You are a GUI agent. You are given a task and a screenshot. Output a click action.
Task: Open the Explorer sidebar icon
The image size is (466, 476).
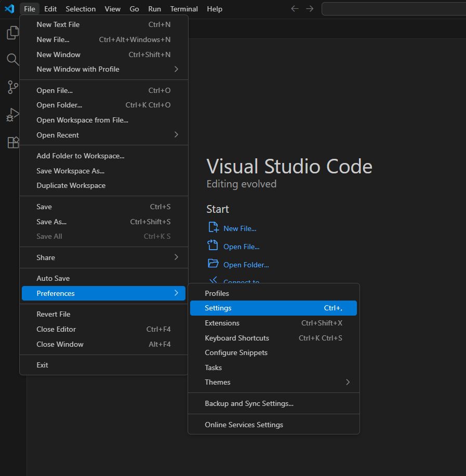click(13, 33)
